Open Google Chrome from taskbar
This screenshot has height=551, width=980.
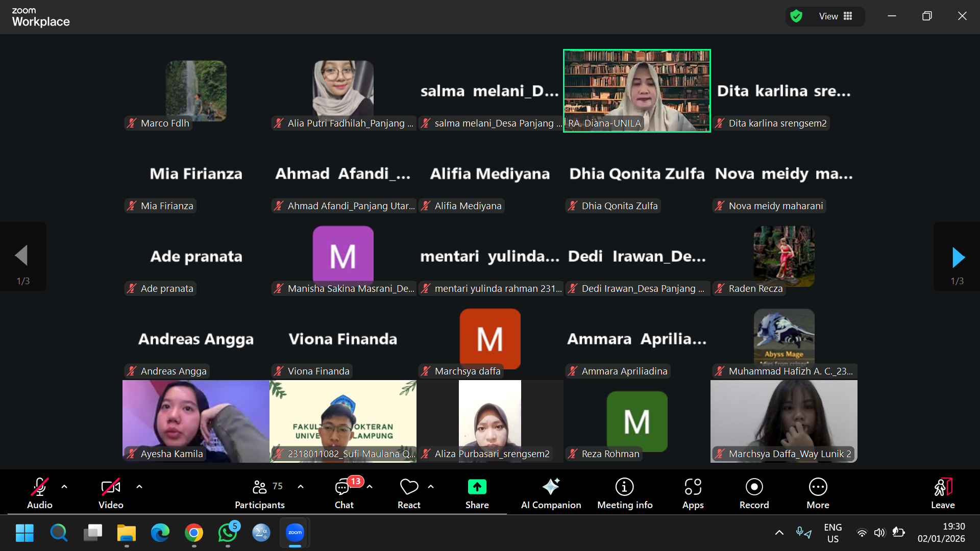pos(194,533)
